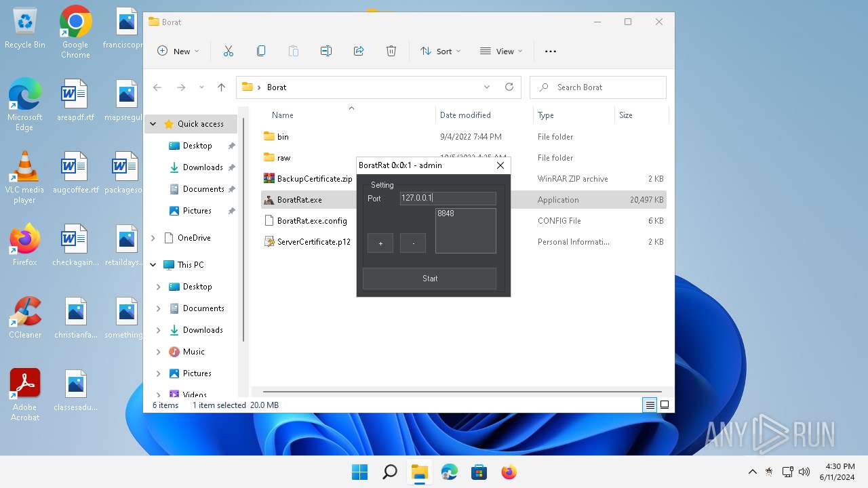Open Desktop in Quick access

(197, 146)
